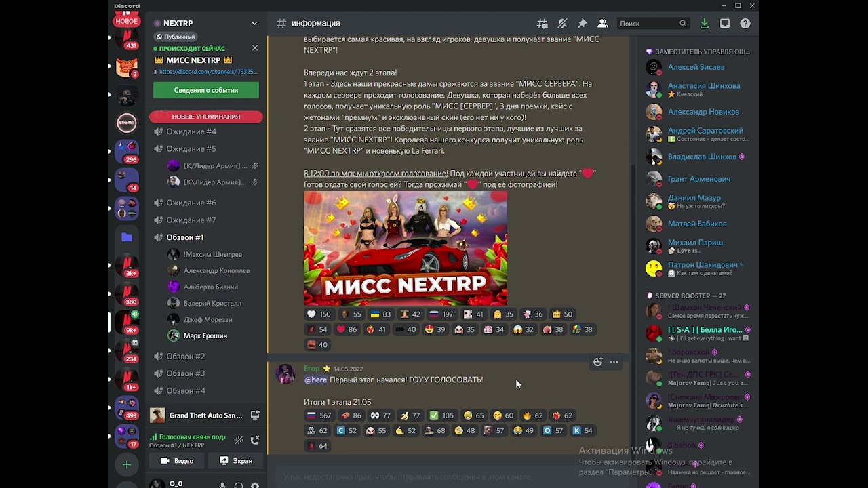Click the search magnifier icon
Screen dimensions: 868x488
click(x=683, y=24)
